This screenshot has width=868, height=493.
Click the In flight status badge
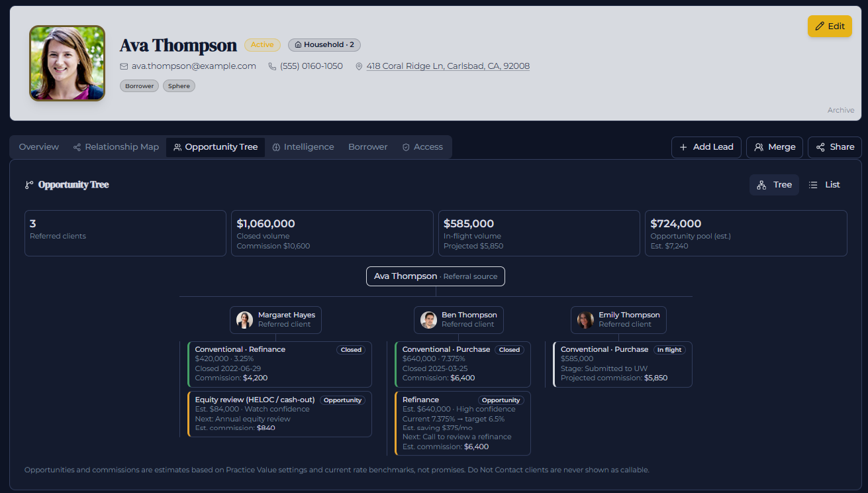coord(669,350)
